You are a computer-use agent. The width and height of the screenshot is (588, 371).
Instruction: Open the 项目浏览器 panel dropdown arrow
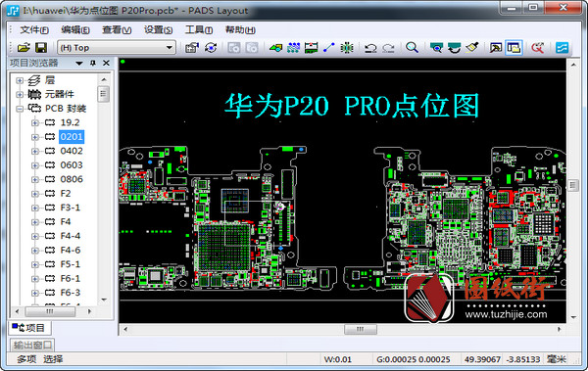(x=79, y=63)
